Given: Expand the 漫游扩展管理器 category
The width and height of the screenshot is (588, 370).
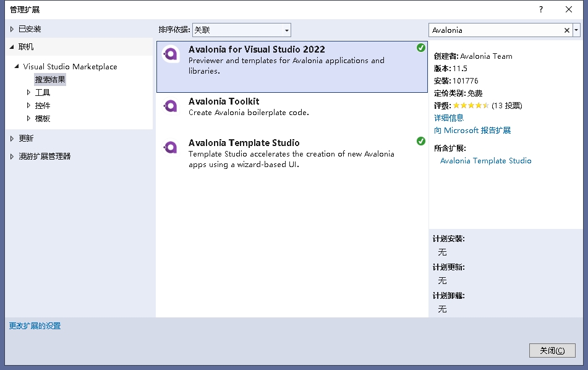Looking at the screenshot, I should click(x=12, y=157).
